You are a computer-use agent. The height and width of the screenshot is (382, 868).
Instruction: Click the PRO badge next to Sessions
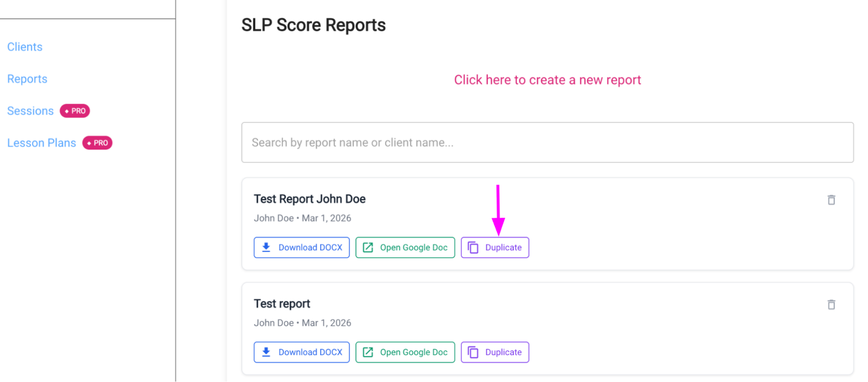75,111
